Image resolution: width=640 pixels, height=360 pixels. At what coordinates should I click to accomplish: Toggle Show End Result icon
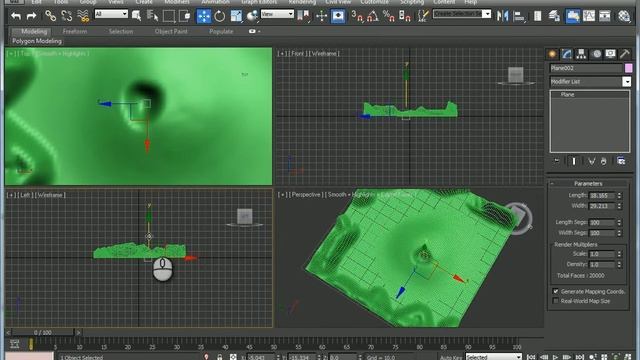pos(574,161)
